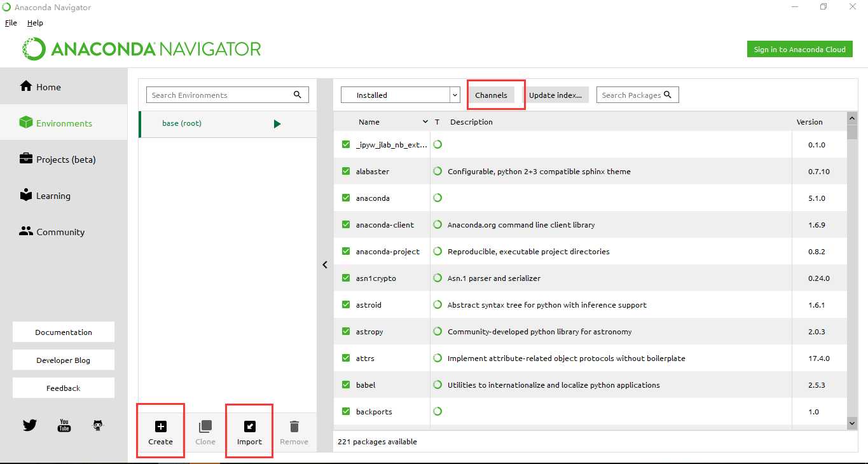
Task: Click the Version column header
Action: 809,121
